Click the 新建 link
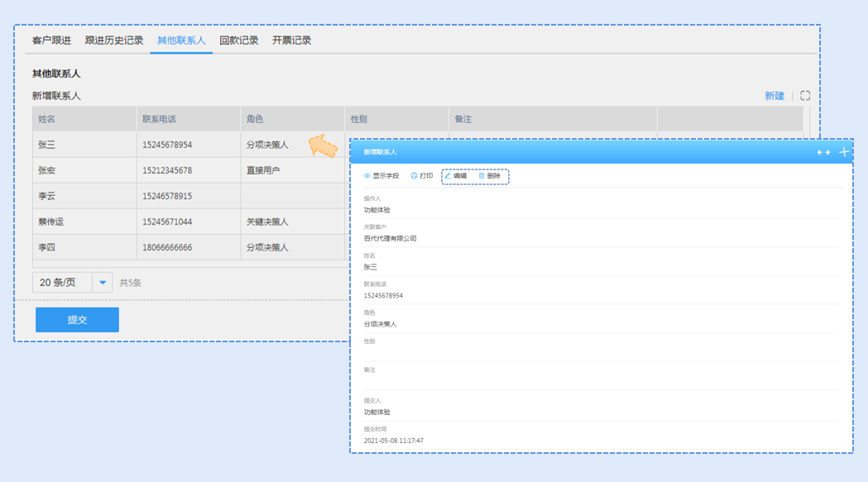Viewport: 868px width, 482px height. tap(774, 96)
